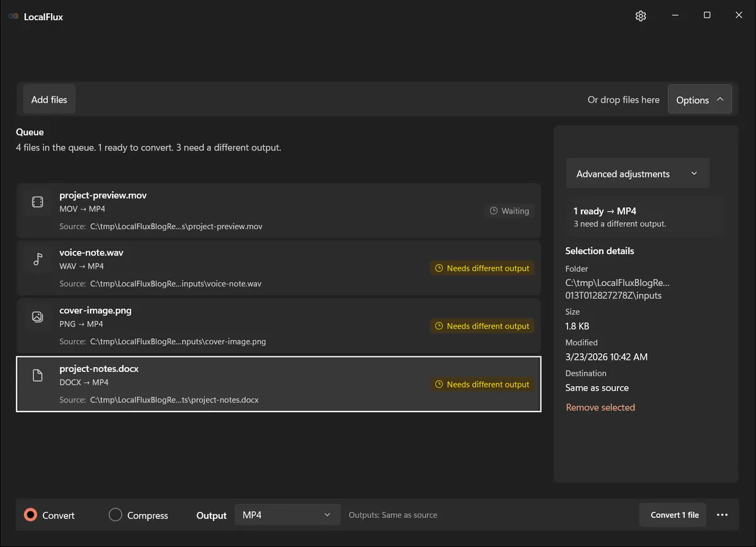Open the three-dots more options menu
Screen dimensions: 756x547
pos(722,515)
